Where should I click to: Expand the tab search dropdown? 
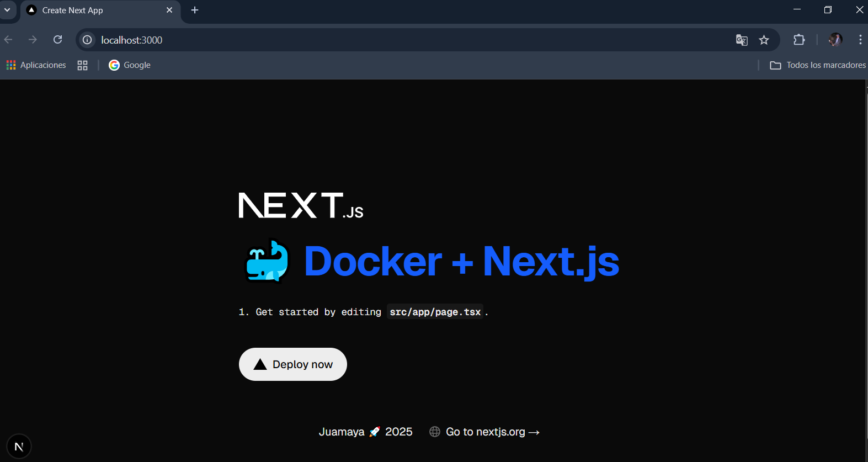(x=7, y=10)
